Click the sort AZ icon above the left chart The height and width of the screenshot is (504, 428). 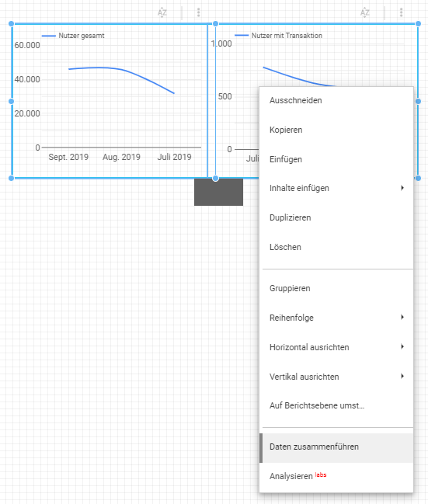162,12
